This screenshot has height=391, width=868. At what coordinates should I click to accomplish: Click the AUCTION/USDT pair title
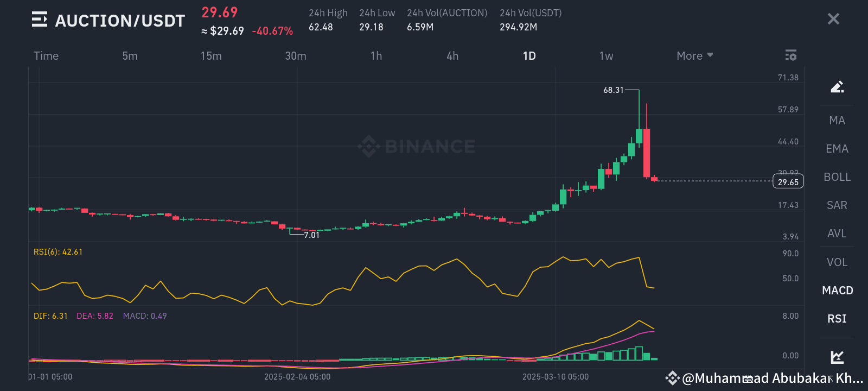[x=120, y=21]
